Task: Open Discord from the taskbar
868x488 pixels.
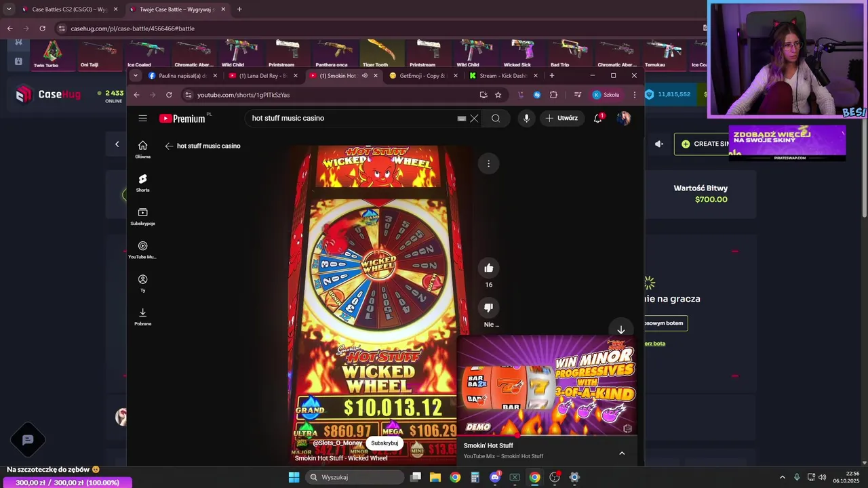Action: [x=495, y=477]
